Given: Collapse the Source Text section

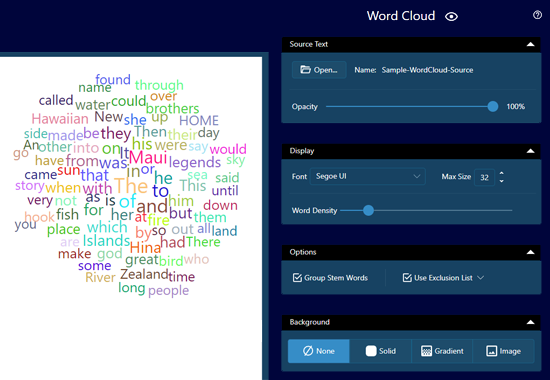Looking at the screenshot, I should (x=530, y=44).
